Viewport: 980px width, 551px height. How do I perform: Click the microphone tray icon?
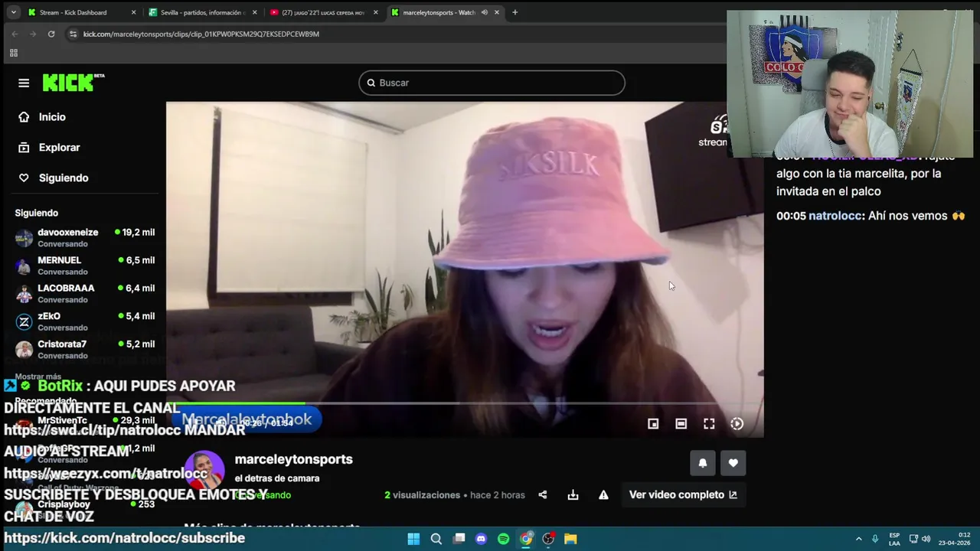(875, 539)
